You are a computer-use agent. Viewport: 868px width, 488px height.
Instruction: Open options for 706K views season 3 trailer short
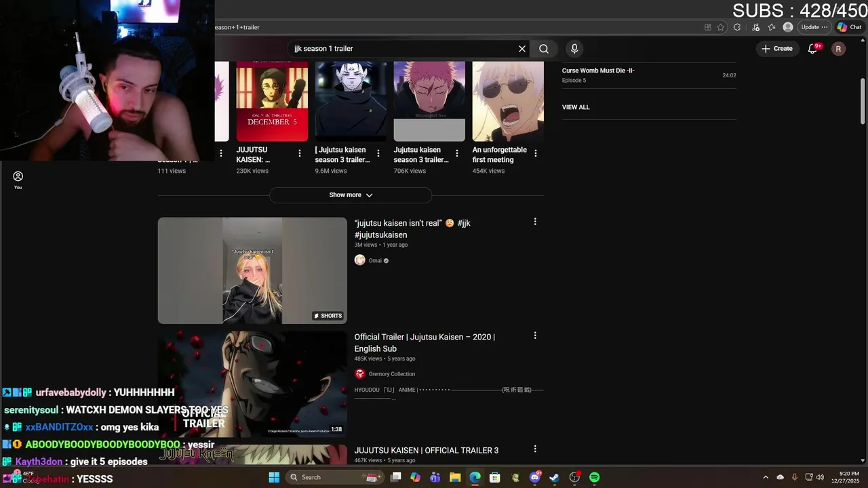click(x=457, y=154)
